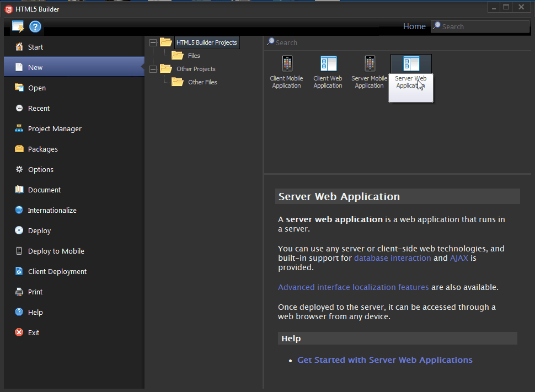Open Project Manager from the sidebar
535x392 pixels.
coord(74,128)
